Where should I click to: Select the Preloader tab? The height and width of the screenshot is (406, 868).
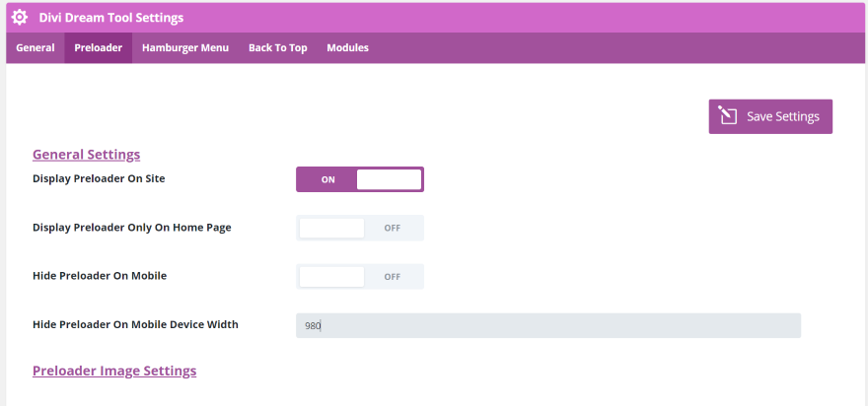[98, 48]
